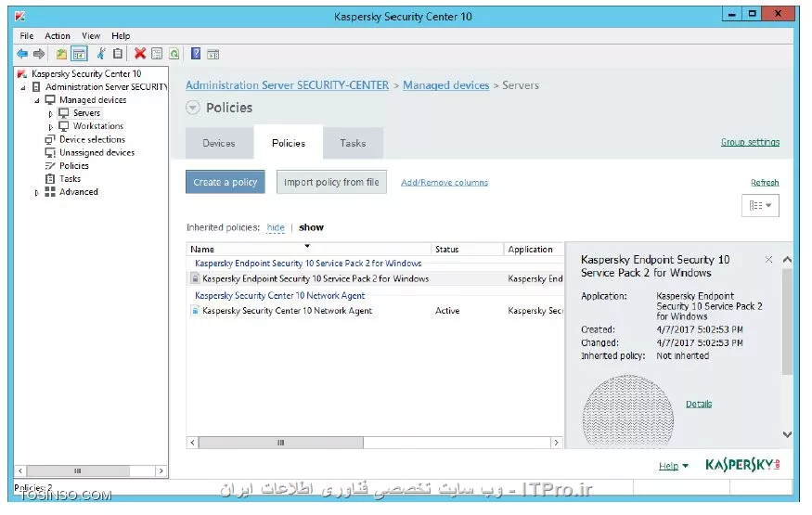Click the Show/Hide action pane icon

click(x=213, y=54)
